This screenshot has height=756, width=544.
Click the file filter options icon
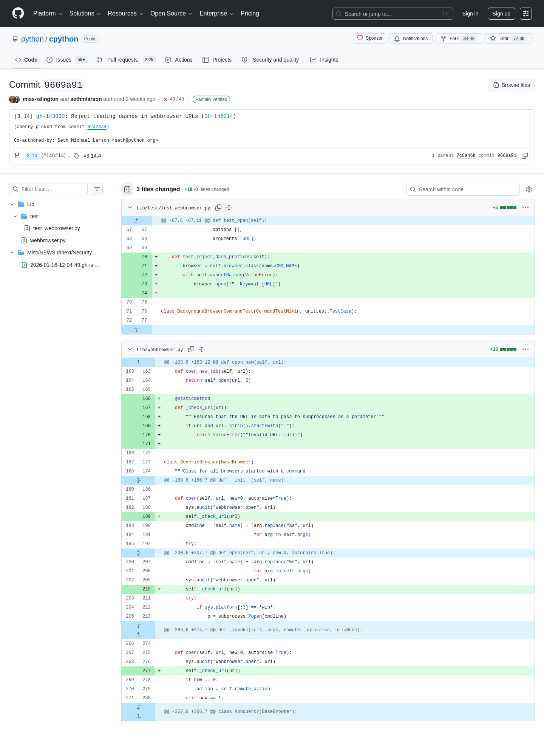(97, 189)
